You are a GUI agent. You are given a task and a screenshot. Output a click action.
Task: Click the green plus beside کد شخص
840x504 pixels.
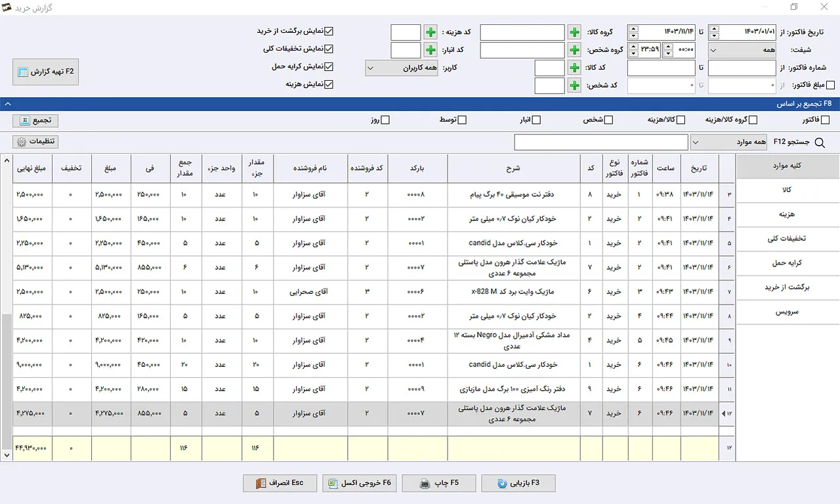click(574, 85)
